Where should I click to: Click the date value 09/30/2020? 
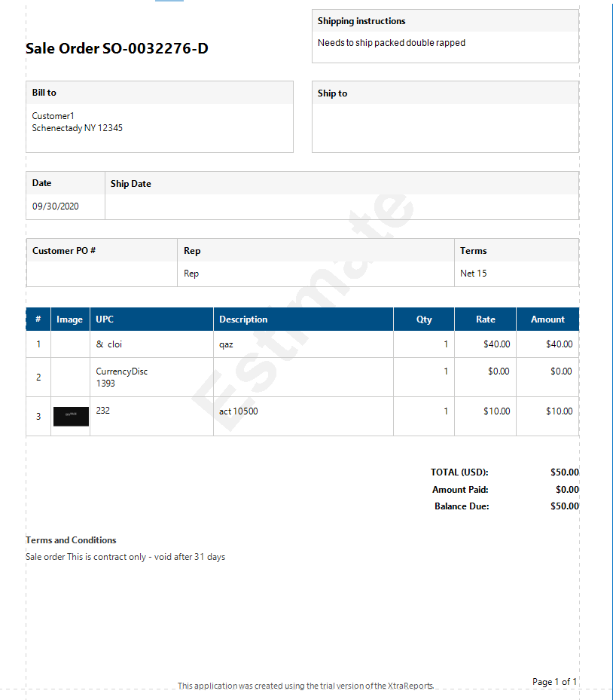pos(56,206)
